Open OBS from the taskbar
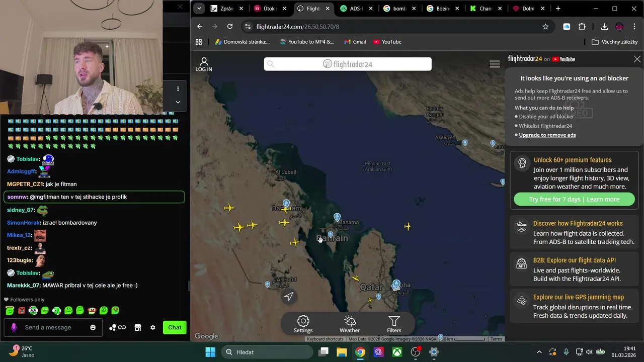 pos(416,352)
